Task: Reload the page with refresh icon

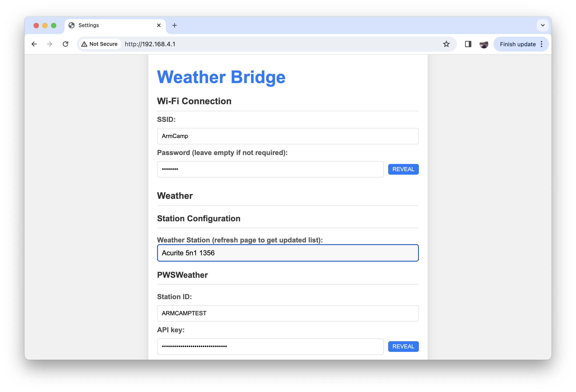Action: pos(65,44)
